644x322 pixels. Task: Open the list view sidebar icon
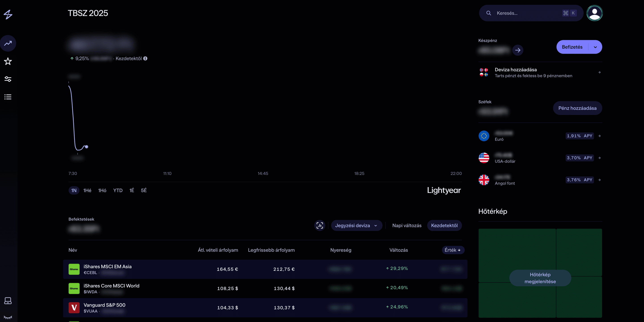tap(8, 97)
